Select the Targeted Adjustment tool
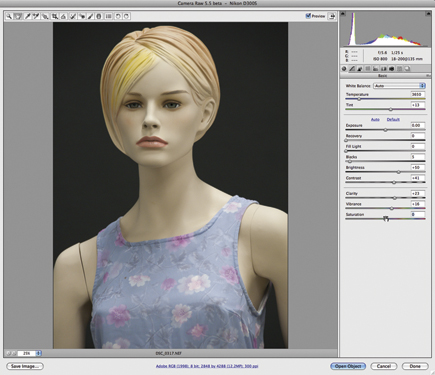Image resolution: width=435 pixels, height=375 pixels. click(45, 16)
